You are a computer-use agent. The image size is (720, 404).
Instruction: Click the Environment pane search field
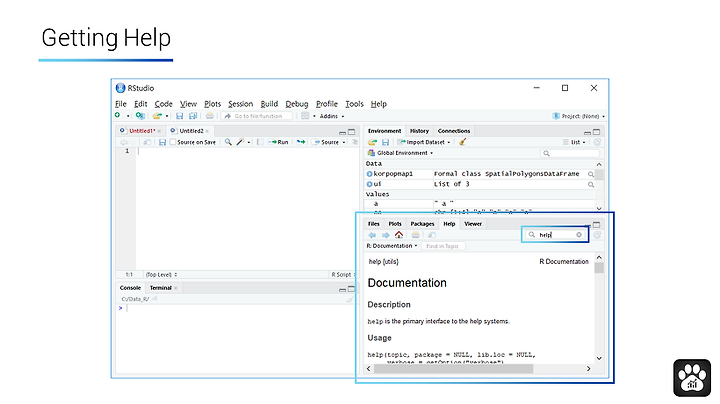coord(569,153)
